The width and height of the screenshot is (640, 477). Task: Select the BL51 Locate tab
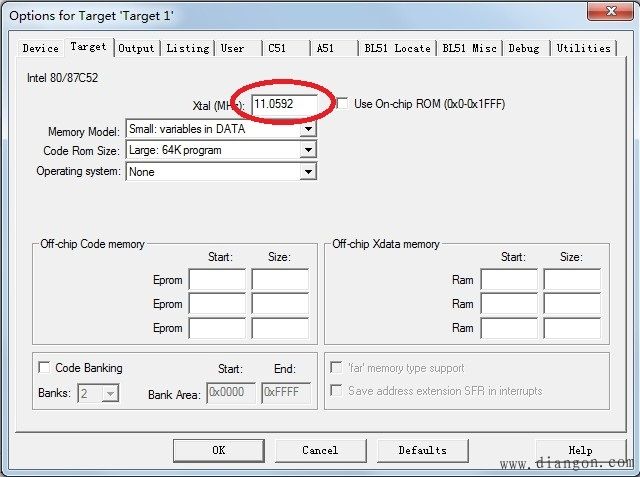(397, 48)
